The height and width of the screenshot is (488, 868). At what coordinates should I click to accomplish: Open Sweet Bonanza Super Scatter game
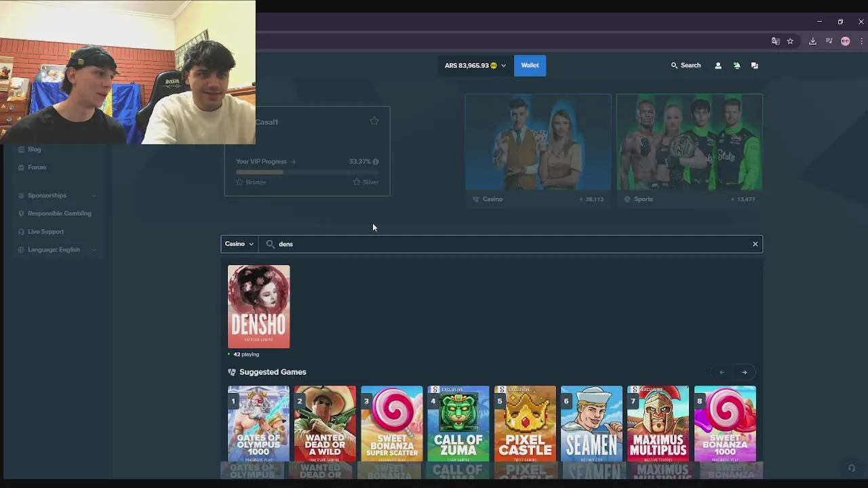coord(392,424)
